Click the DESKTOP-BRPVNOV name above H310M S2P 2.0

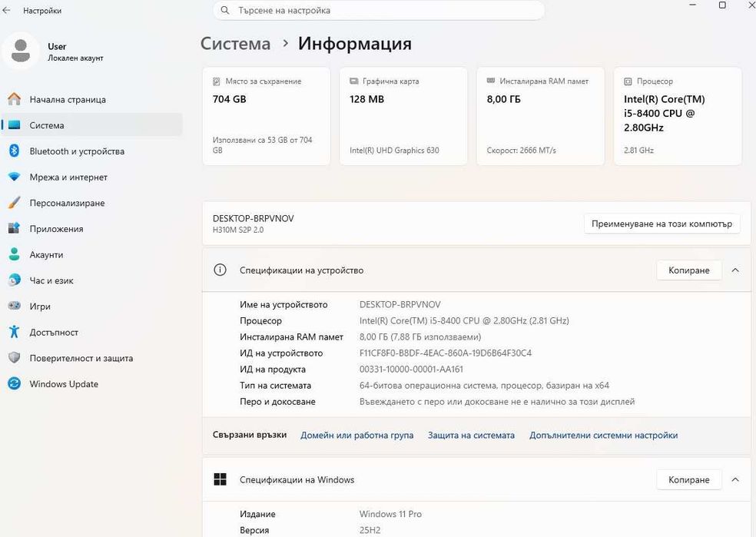click(x=253, y=218)
